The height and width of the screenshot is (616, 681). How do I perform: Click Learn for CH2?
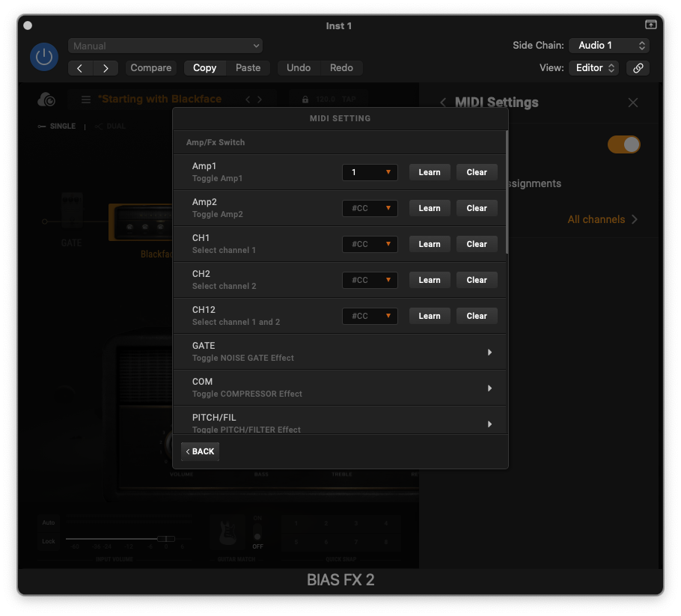coord(430,280)
